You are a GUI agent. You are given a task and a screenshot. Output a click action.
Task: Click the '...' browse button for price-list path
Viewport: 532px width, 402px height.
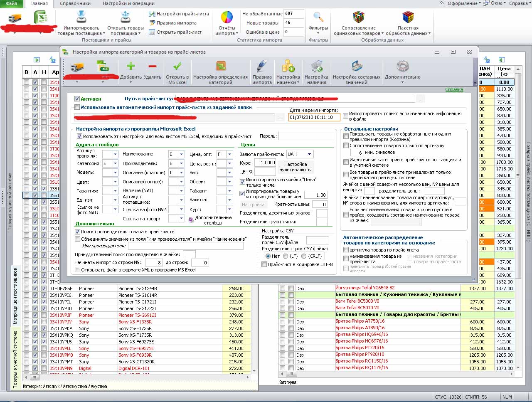(x=421, y=99)
